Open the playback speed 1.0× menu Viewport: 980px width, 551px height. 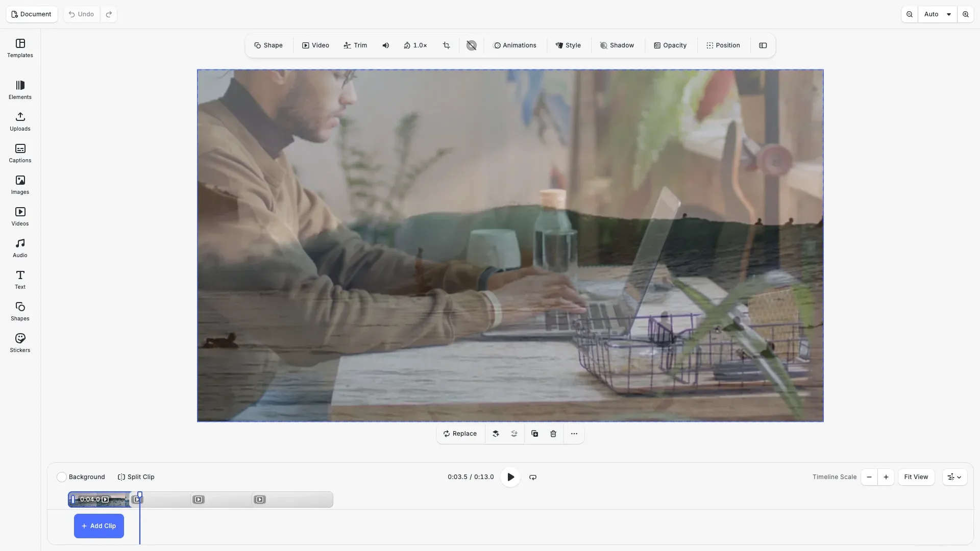pyautogui.click(x=415, y=45)
